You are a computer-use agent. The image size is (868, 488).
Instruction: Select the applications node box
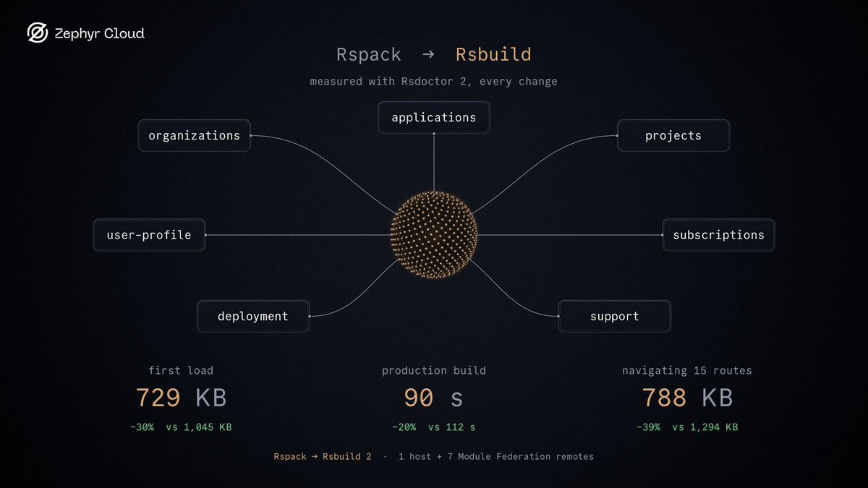(x=434, y=117)
